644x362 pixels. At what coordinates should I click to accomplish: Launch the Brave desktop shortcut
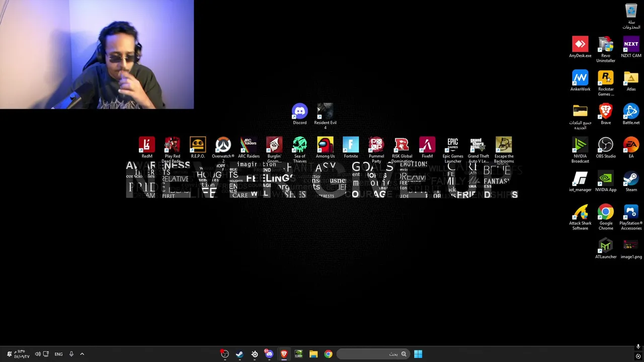606,114
